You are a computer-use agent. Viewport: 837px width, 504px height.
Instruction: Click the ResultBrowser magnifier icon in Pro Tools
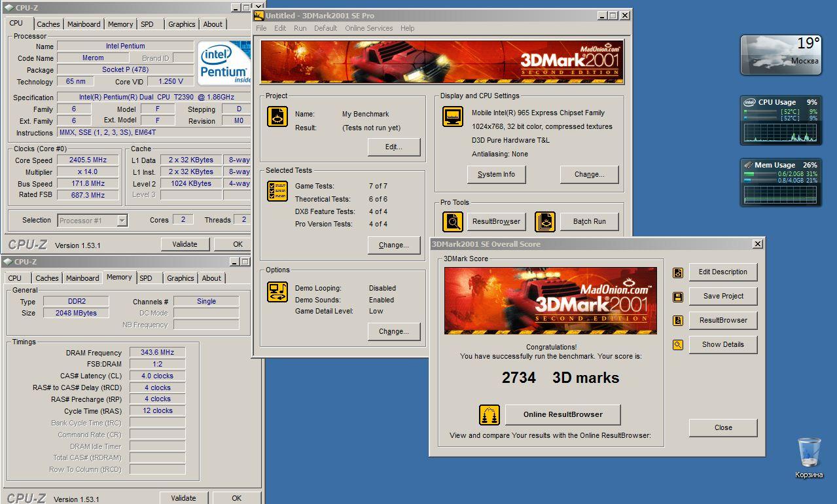[x=453, y=222]
